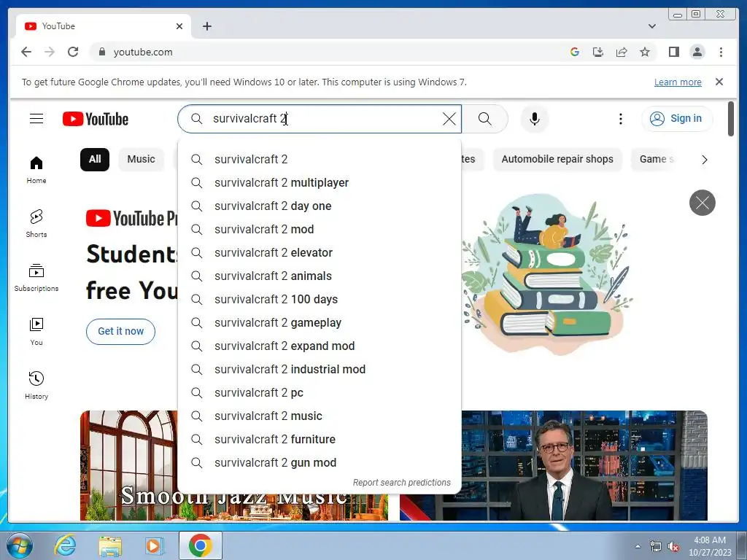
Task: Choose suggestion 'survivalcraft 2 elevator'
Action: point(320,252)
